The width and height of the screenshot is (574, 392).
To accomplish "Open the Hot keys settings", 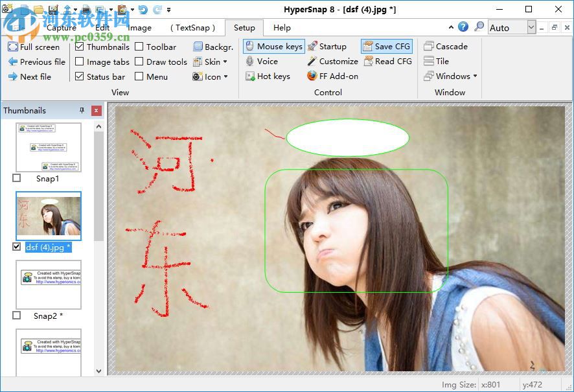I will click(x=269, y=76).
